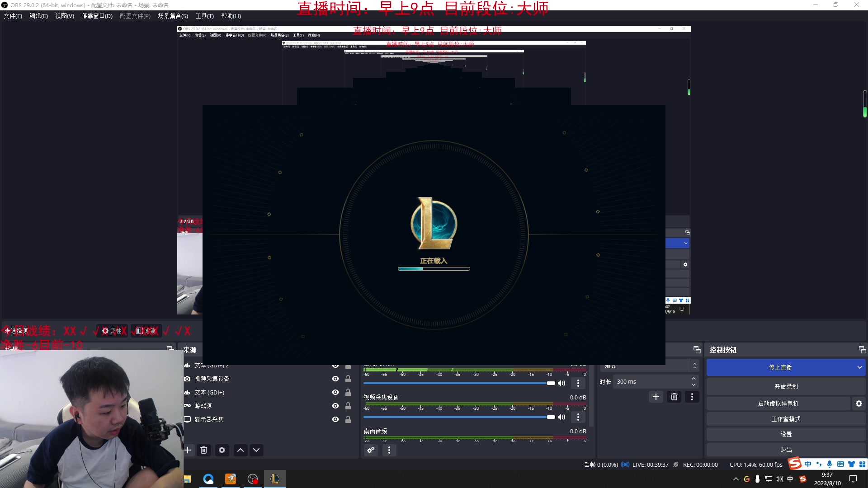Image resolution: width=868 pixels, height=488 pixels.
Task: Hide the 文本 (GDI+) source
Action: pyautogui.click(x=335, y=392)
